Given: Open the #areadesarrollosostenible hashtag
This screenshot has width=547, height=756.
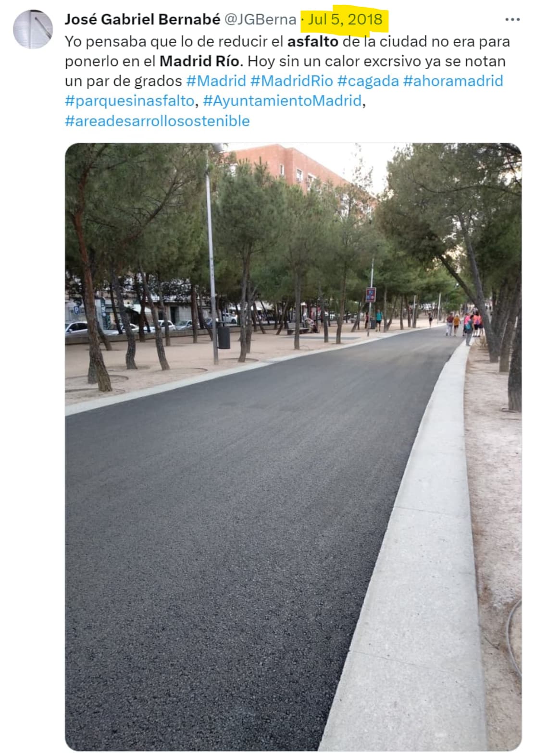Looking at the screenshot, I should click(x=157, y=121).
